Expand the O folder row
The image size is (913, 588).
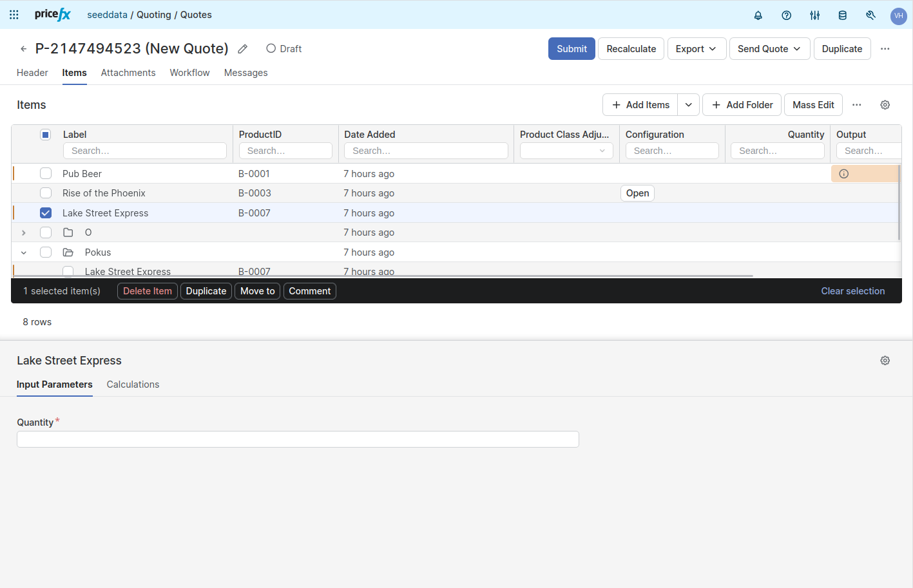(24, 232)
